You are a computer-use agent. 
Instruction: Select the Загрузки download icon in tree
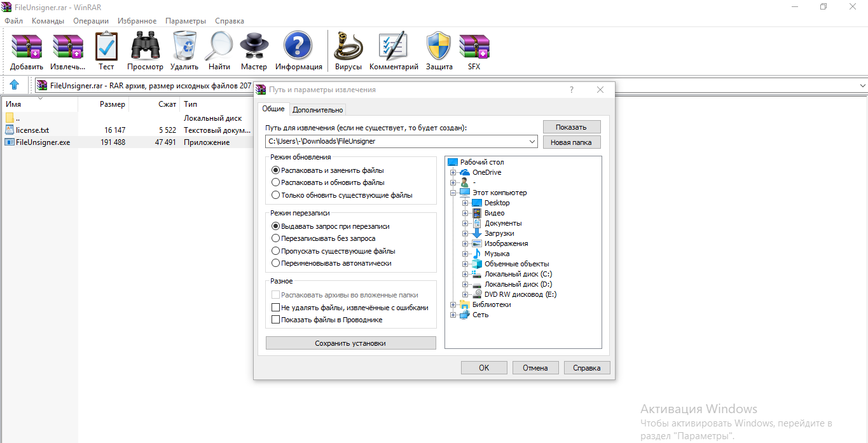477,233
